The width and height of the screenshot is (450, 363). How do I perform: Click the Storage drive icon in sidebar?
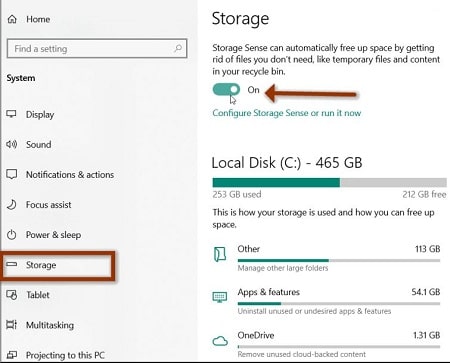(x=12, y=264)
